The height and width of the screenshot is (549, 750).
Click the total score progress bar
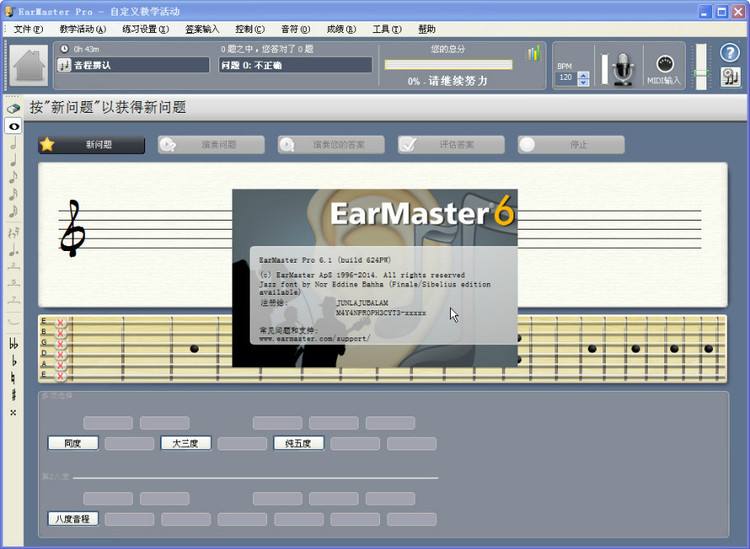coord(448,65)
